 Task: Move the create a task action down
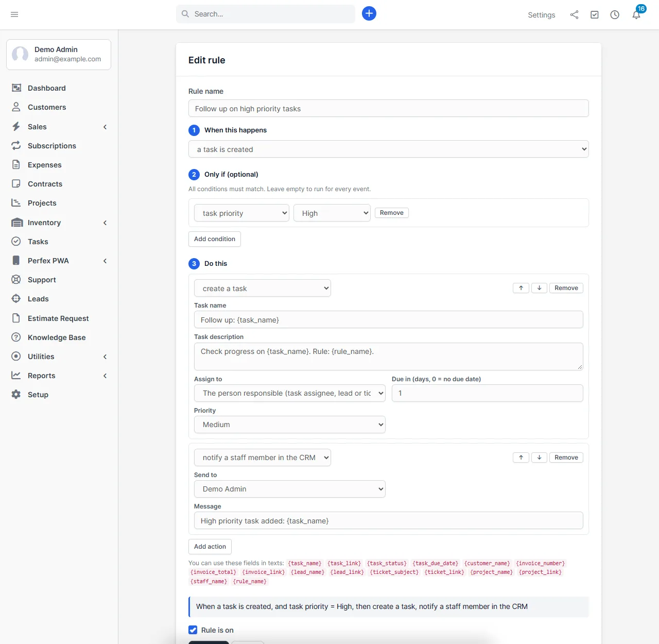(x=539, y=288)
